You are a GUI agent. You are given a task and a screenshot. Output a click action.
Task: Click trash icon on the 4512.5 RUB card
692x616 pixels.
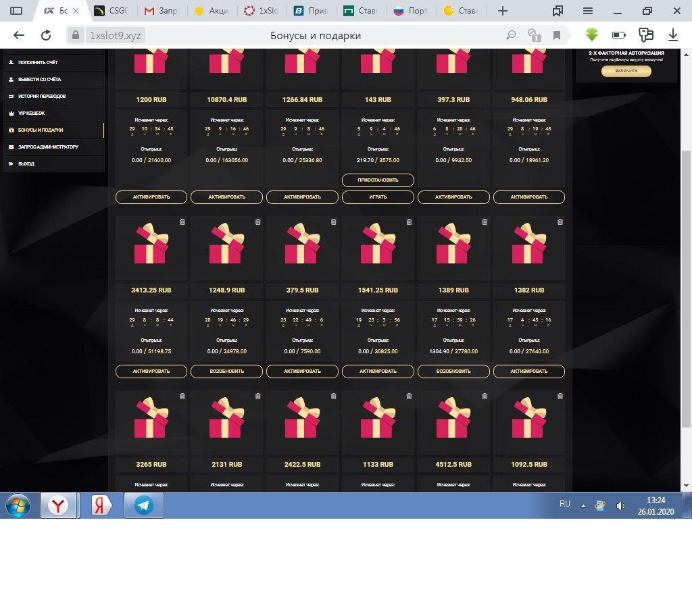(485, 396)
